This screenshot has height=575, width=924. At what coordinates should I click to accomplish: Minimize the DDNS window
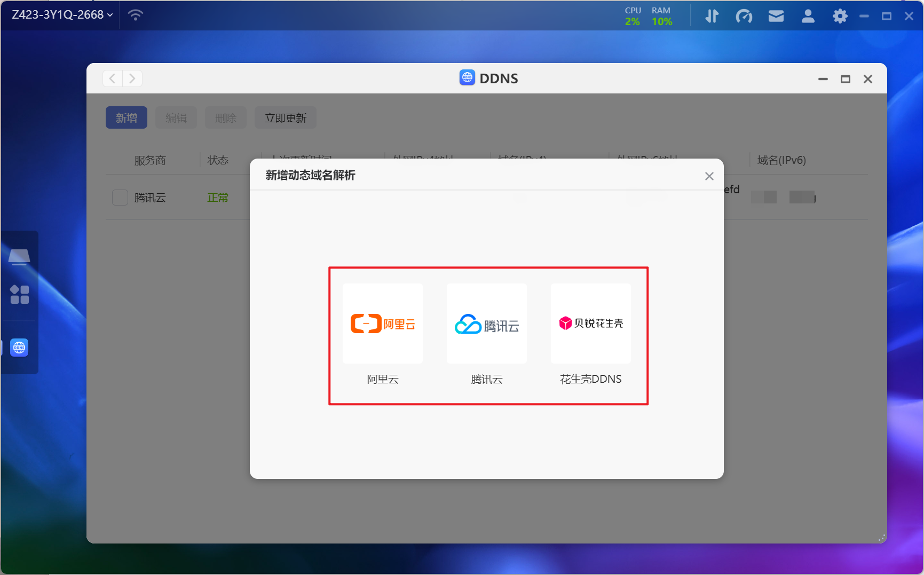coord(823,79)
